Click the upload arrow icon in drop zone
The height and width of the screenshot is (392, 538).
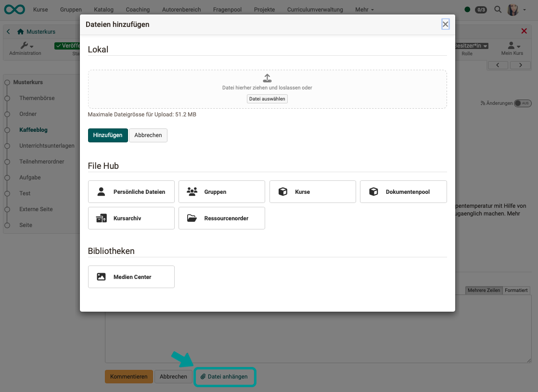coord(267,78)
